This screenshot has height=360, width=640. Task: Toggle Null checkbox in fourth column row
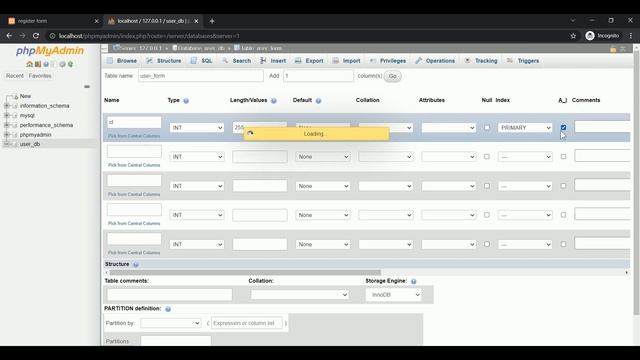click(x=487, y=215)
